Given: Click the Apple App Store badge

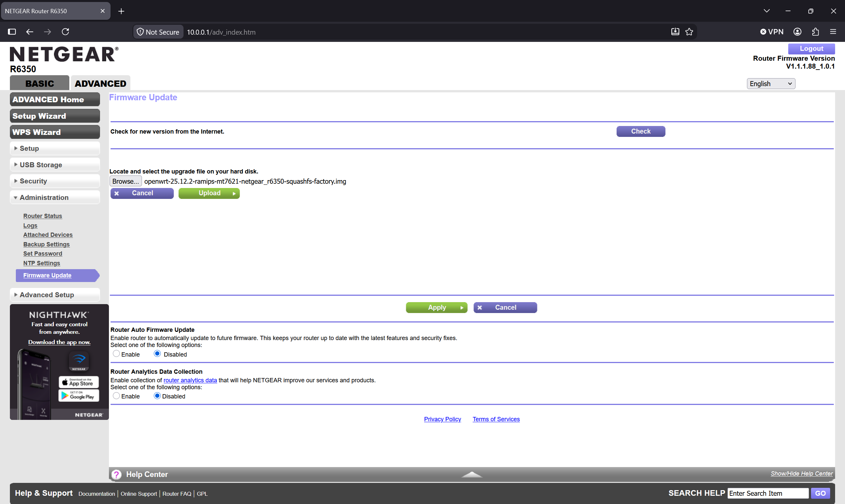Looking at the screenshot, I should 79,382.
